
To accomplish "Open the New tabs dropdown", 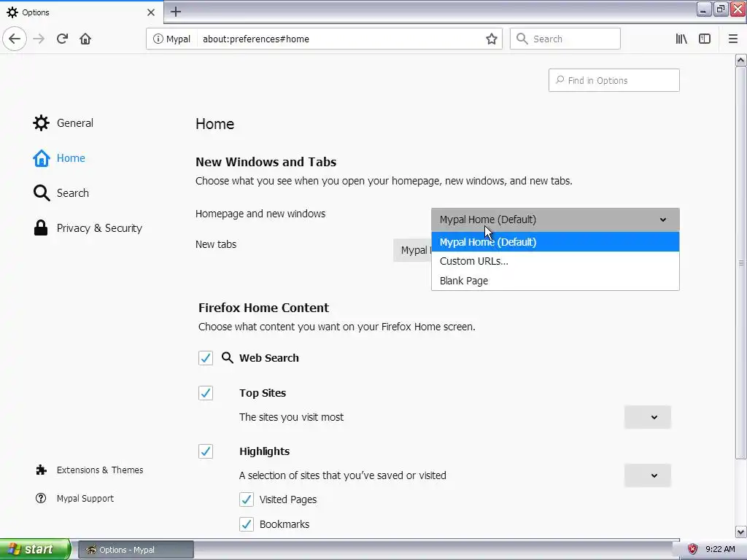I will pyautogui.click(x=412, y=250).
